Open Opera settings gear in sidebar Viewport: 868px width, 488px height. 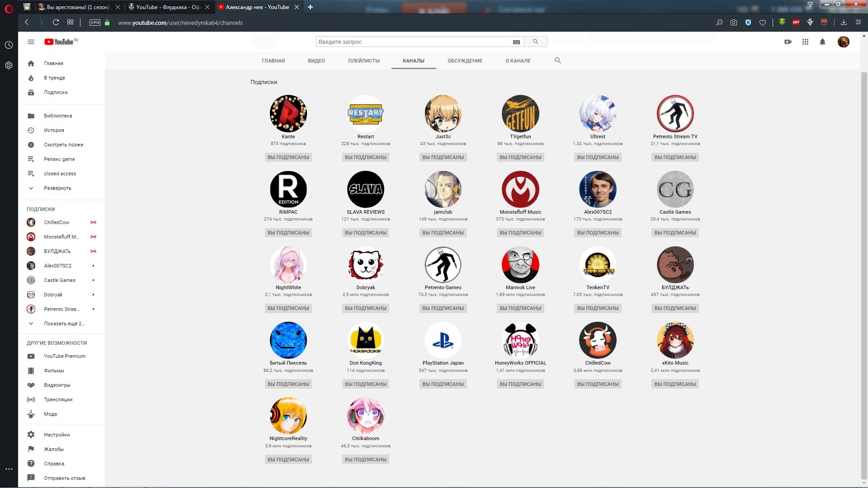9,66
